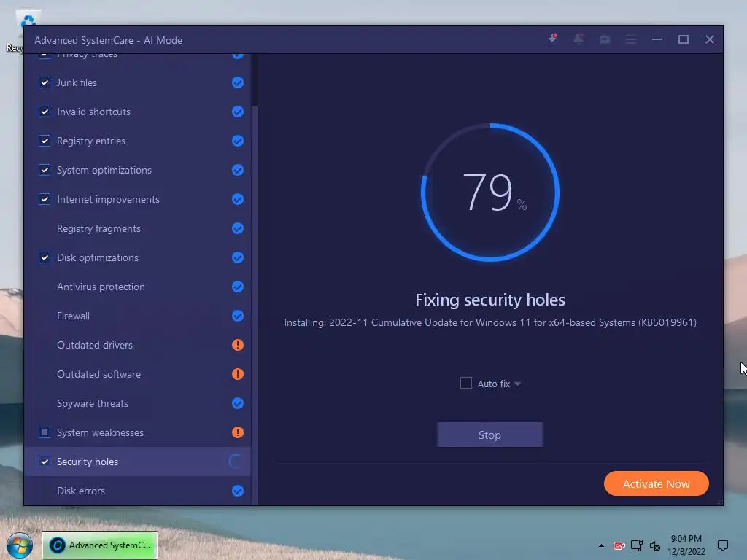This screenshot has height=560, width=747.
Task: Click the blue check status for Spyware threats
Action: coord(238,403)
